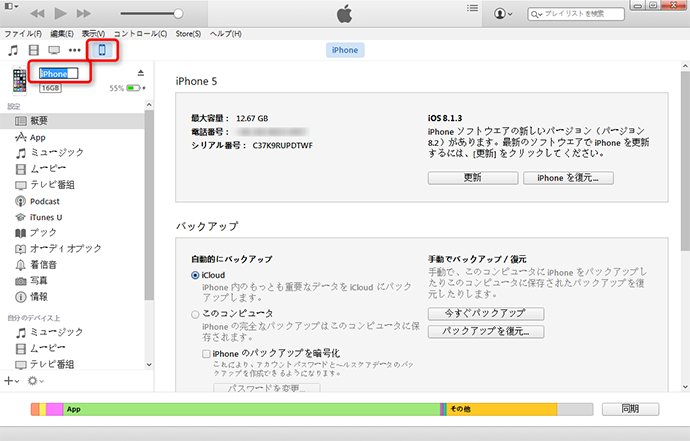Open the gear settings dropdown below sidebar
The width and height of the screenshot is (690, 441).
[35, 381]
